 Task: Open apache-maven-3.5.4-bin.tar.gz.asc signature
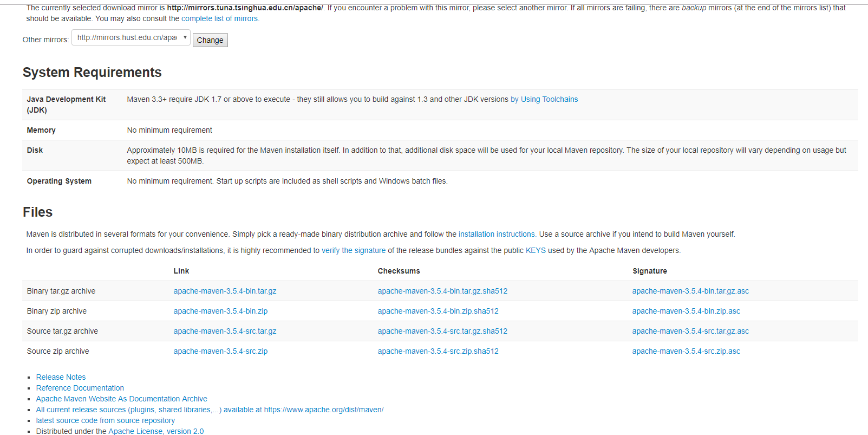coord(690,291)
